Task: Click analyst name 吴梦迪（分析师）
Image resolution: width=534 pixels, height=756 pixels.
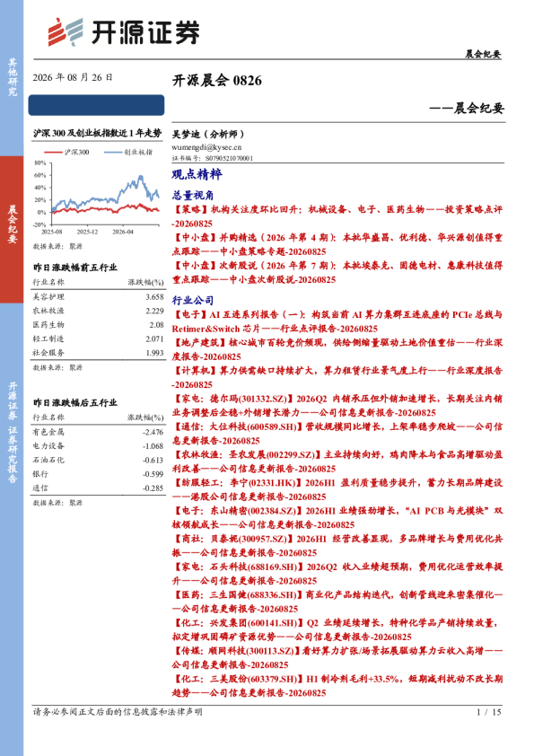Action: (208, 134)
